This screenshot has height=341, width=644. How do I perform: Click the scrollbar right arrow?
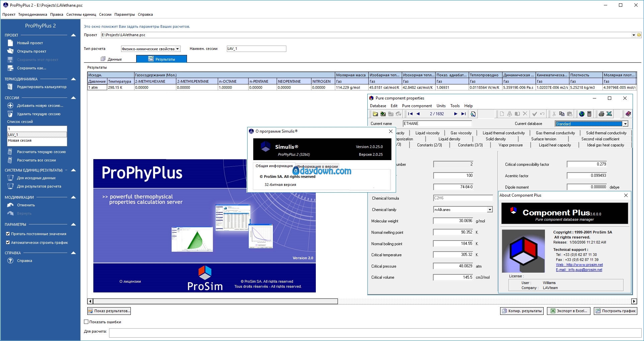(634, 301)
